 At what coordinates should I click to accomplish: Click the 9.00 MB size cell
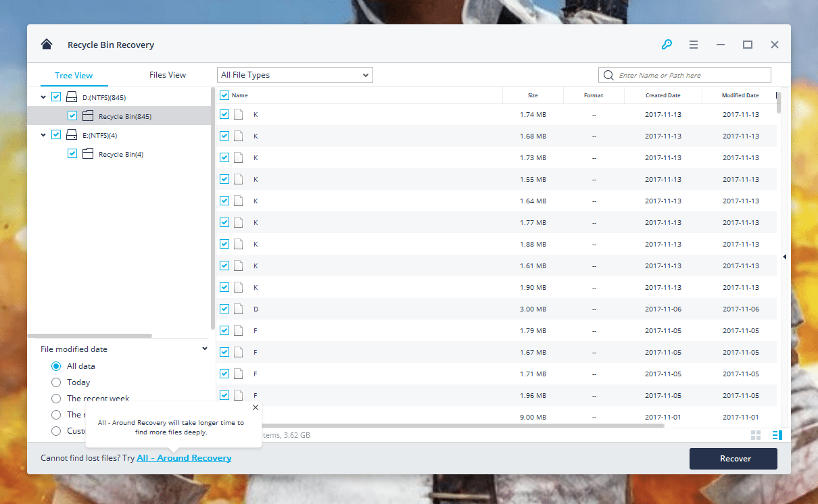pos(533,417)
